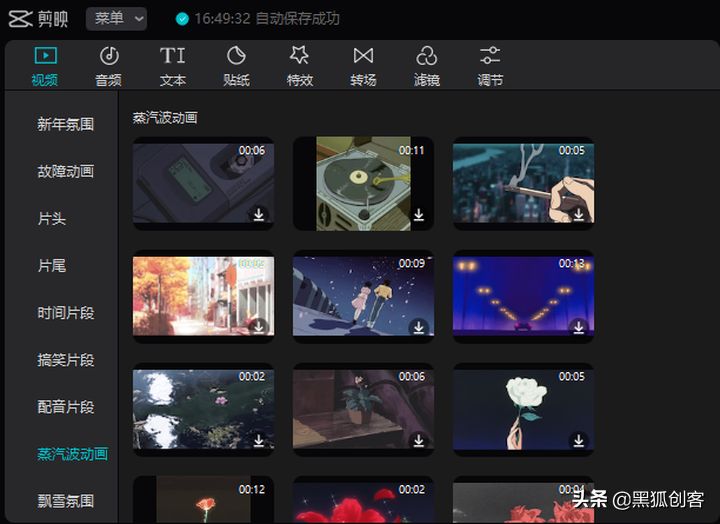720x524 pixels.
Task: Select 搞笑片段 category in sidebar
Action: [x=66, y=360]
